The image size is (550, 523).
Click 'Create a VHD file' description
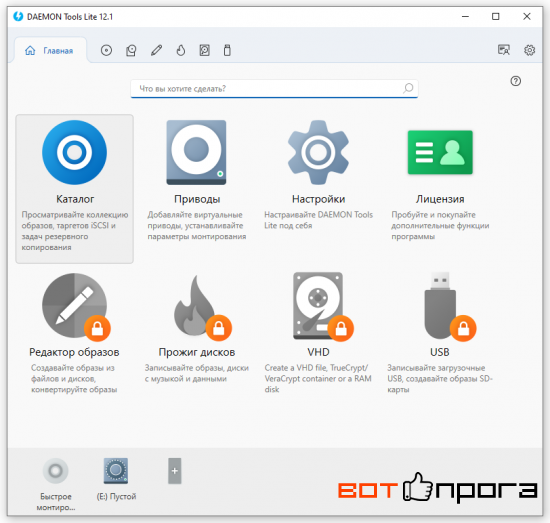pos(318,379)
